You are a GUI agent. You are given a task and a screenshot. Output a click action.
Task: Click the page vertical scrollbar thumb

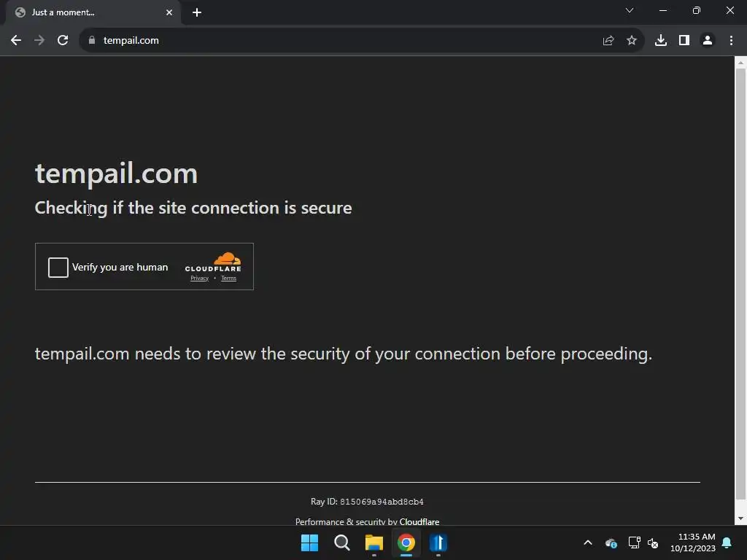tap(740, 284)
